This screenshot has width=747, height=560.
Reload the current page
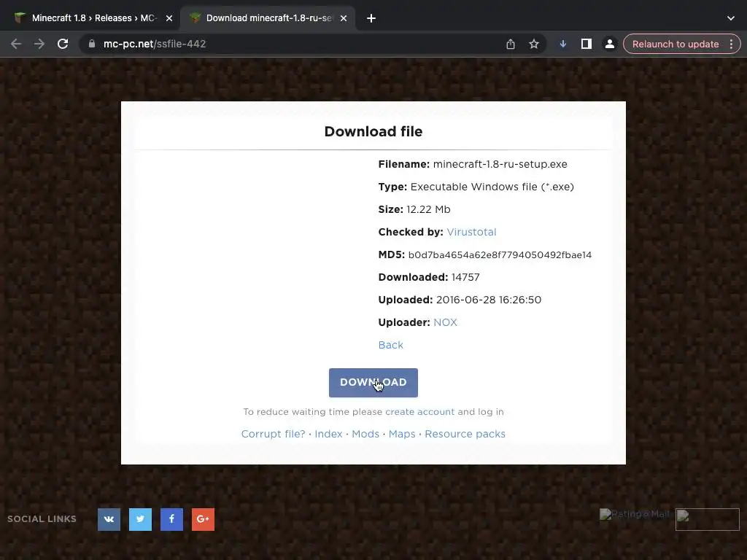tap(63, 44)
